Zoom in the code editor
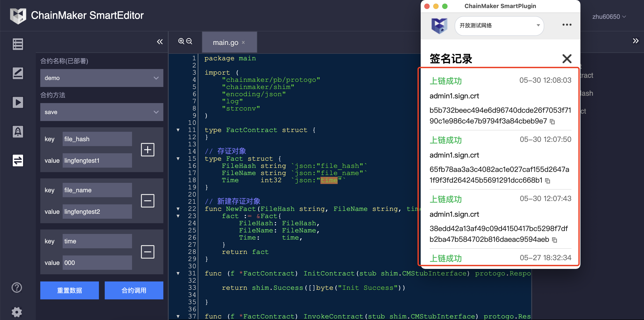This screenshot has height=320, width=644. click(x=181, y=41)
